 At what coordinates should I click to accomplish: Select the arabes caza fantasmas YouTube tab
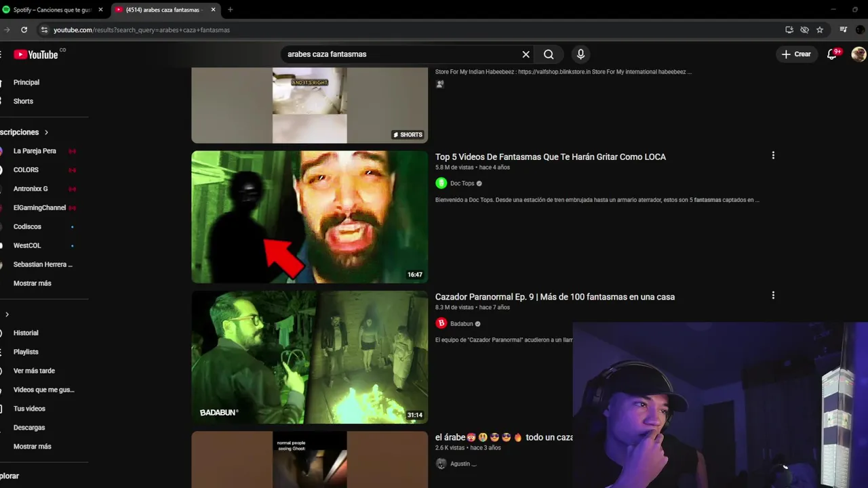pyautogui.click(x=165, y=10)
